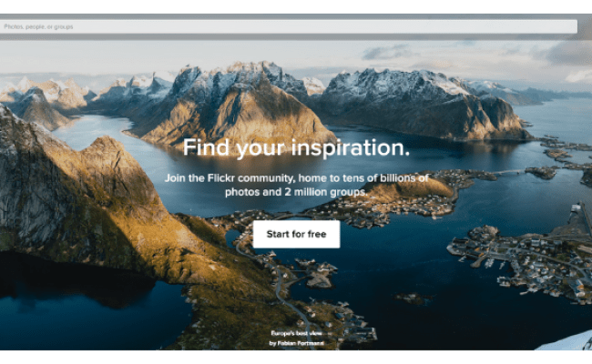Click the placeholder text inside the search bar
This screenshot has height=364, width=592.
[x=38, y=26]
